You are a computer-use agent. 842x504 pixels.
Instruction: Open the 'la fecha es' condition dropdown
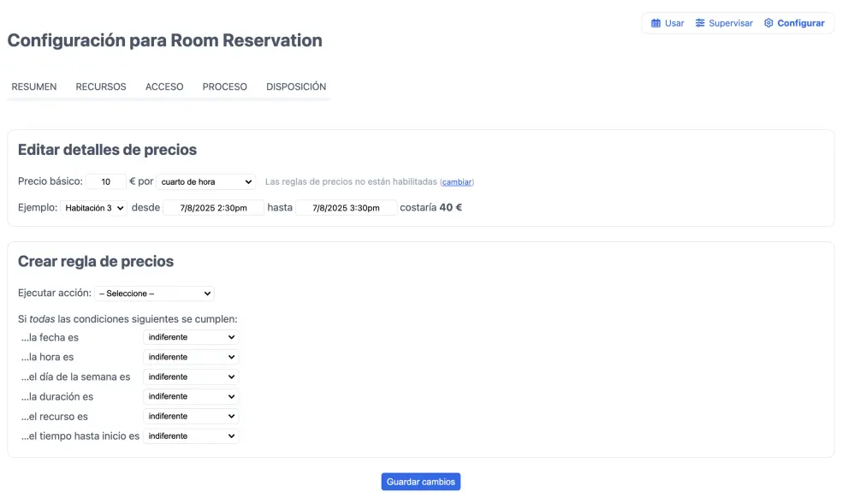pos(191,337)
